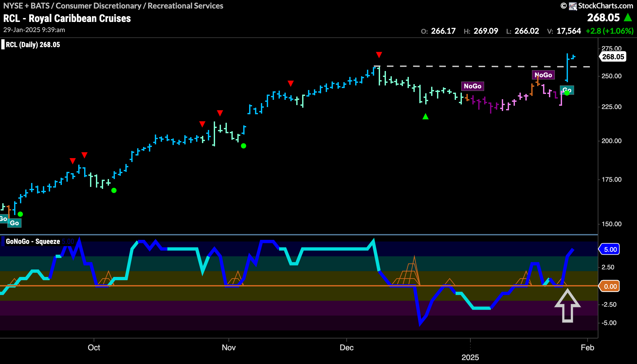Click the NoGo label near late January

(543, 75)
